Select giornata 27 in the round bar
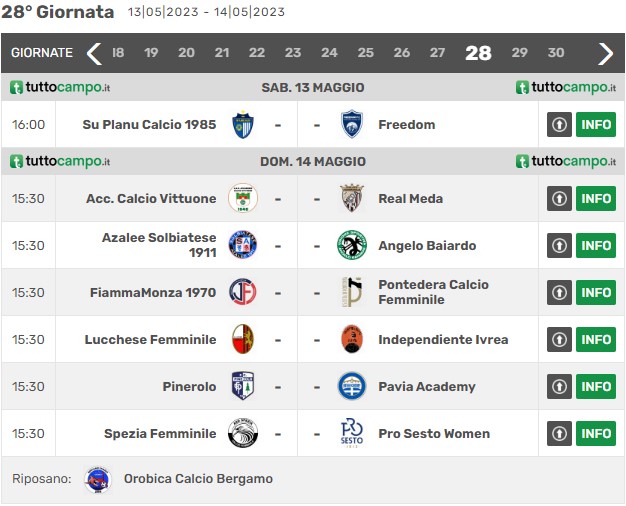This screenshot has height=506, width=626. (438, 53)
